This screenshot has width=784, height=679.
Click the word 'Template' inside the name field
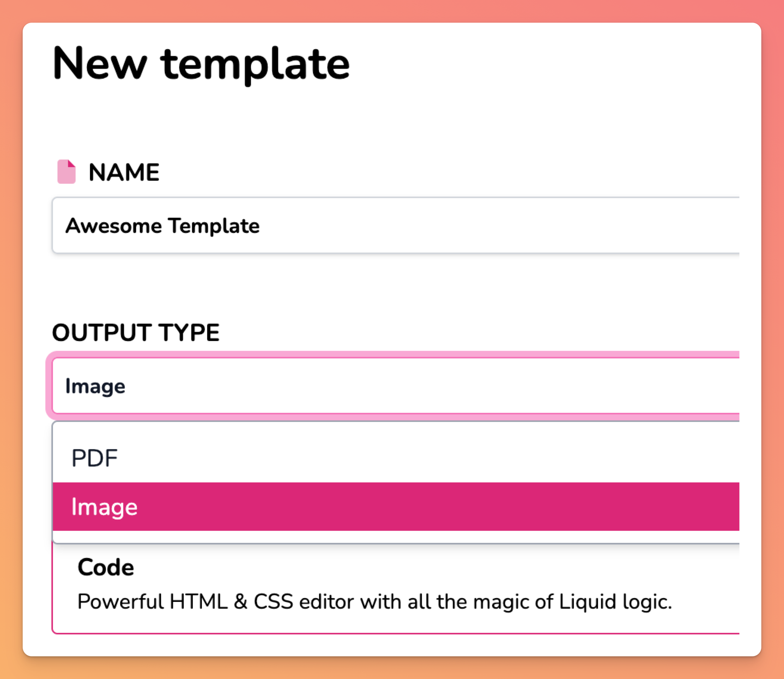214,226
